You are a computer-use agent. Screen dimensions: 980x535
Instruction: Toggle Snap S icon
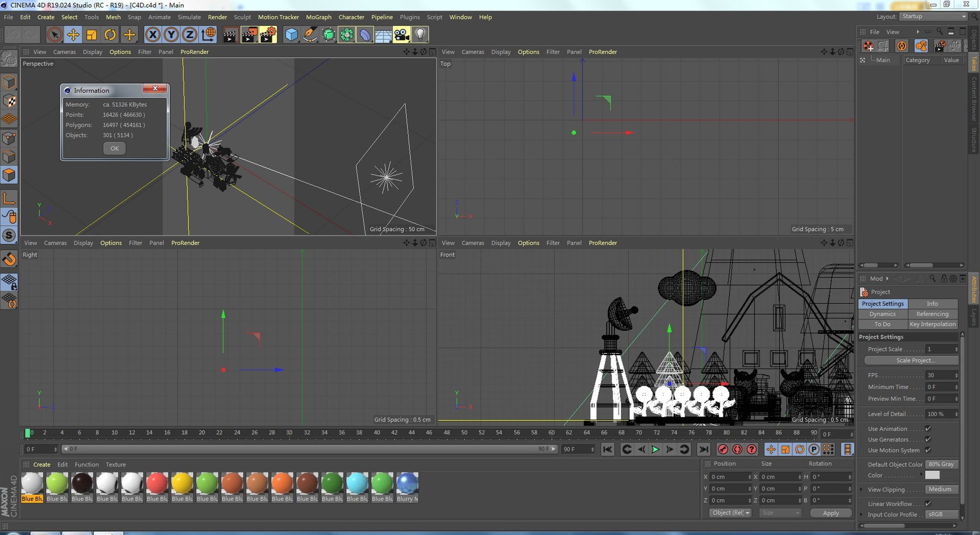9,235
